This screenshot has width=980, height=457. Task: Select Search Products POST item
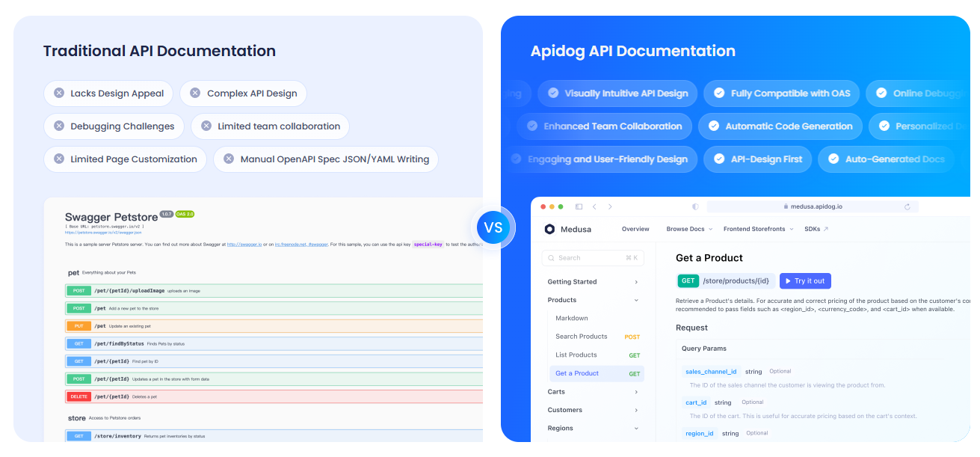(596, 337)
